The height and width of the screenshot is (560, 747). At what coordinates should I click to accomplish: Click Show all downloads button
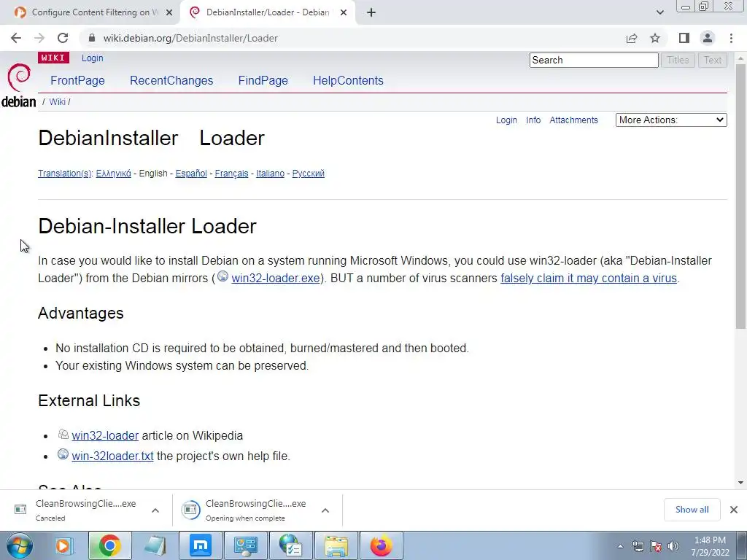[692, 510]
